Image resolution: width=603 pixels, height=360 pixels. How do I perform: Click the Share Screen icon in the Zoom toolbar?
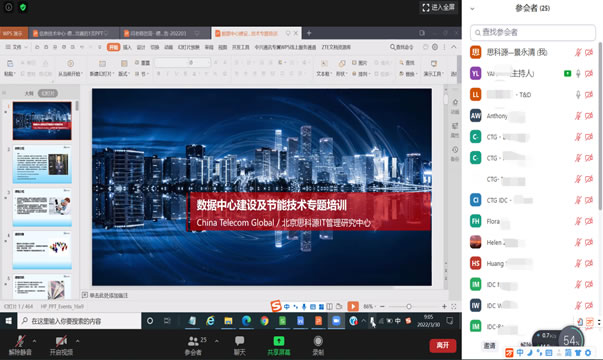point(279,341)
